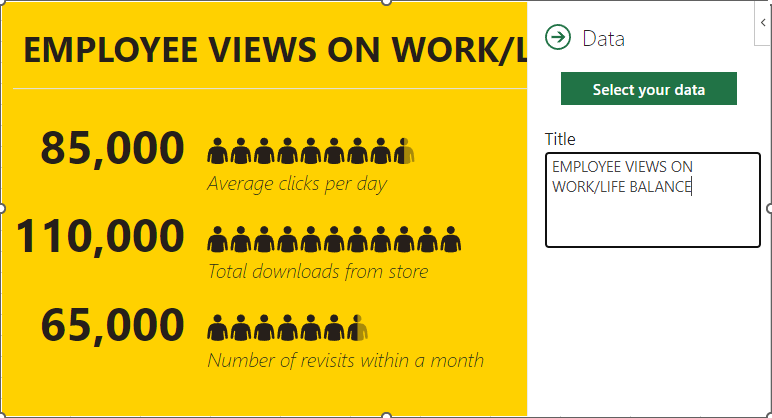Image resolution: width=772 pixels, height=418 pixels.
Task: Click the right-middle resize handle of the chart
Action: pyautogui.click(x=769, y=208)
